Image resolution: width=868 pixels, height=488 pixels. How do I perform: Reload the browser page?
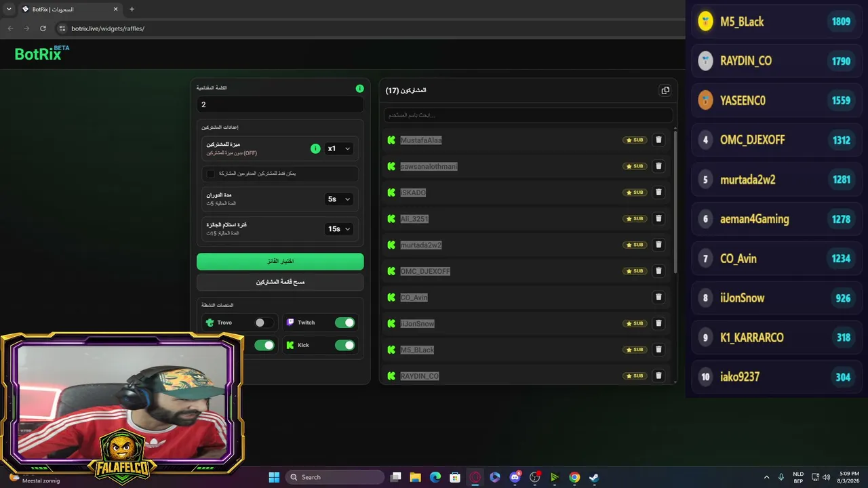pyautogui.click(x=43, y=28)
